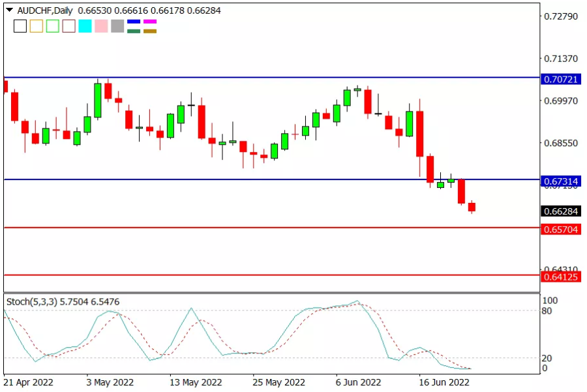Select the 0.64125 red level label
This screenshot has width=587, height=392.
click(x=561, y=277)
